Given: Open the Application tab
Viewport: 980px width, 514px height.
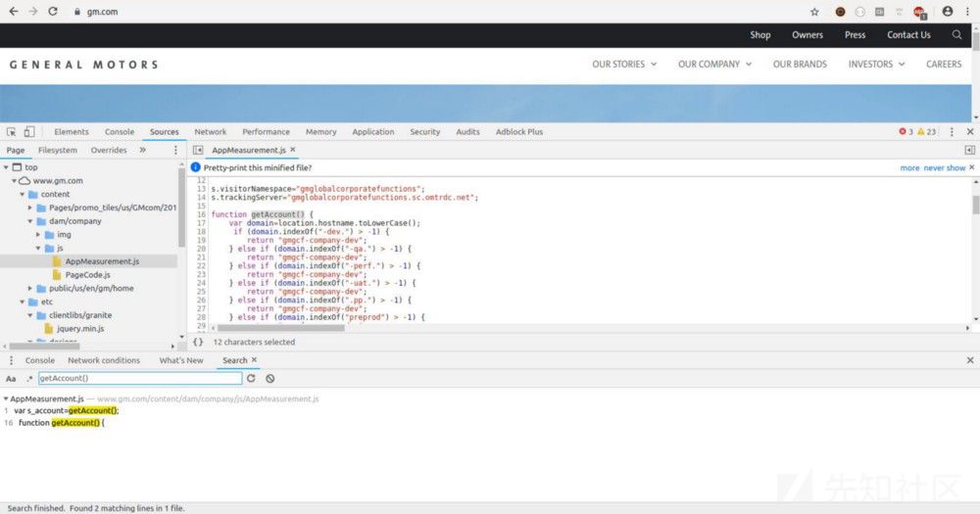Looking at the screenshot, I should pos(372,132).
